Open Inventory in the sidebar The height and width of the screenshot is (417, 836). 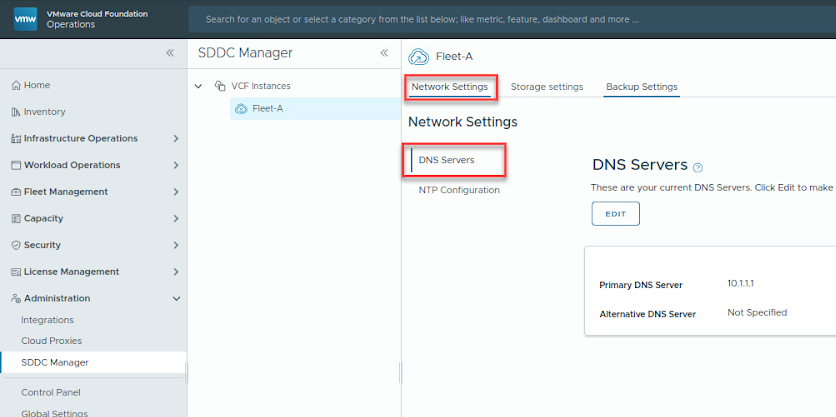[44, 112]
